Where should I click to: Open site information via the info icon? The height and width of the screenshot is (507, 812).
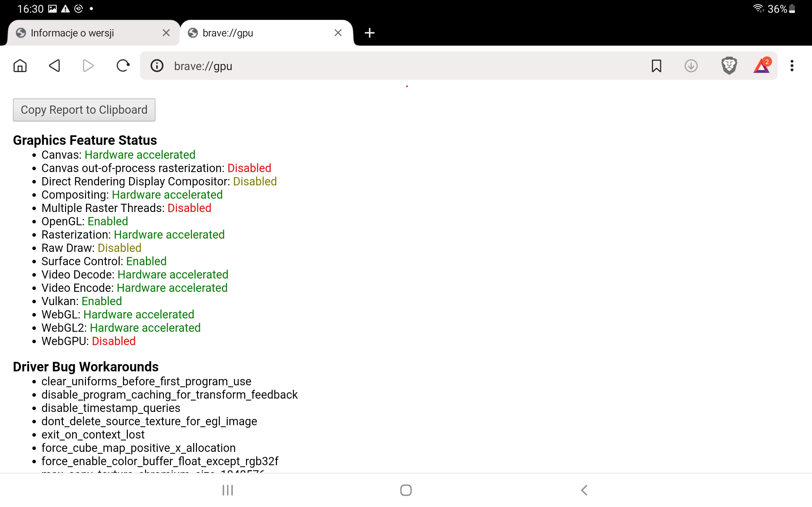coord(157,66)
